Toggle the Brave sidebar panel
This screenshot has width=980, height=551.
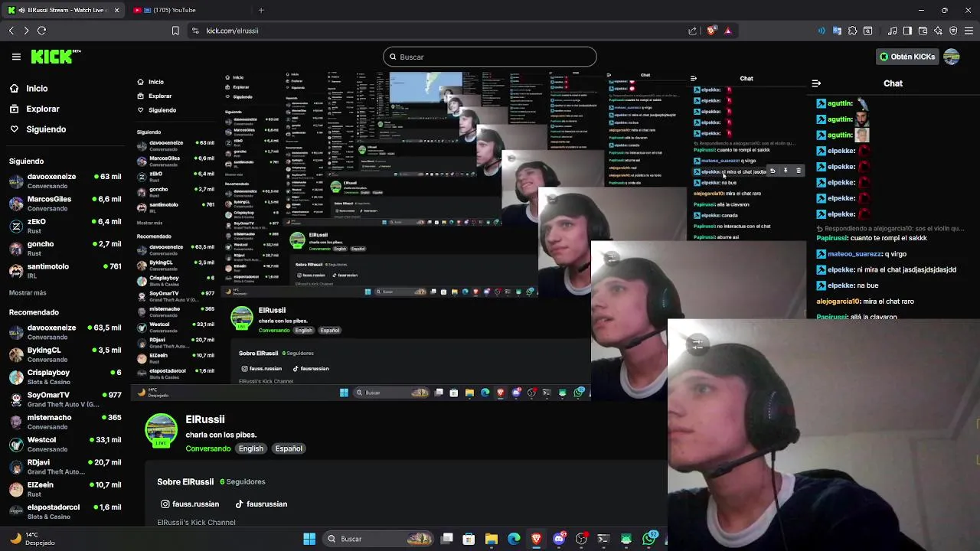click(907, 31)
